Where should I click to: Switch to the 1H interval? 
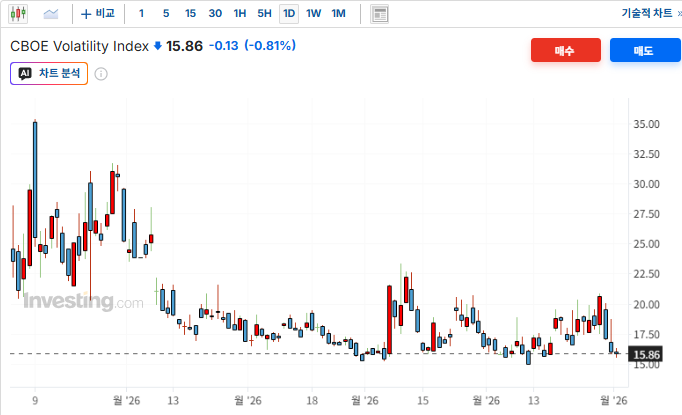click(x=240, y=14)
